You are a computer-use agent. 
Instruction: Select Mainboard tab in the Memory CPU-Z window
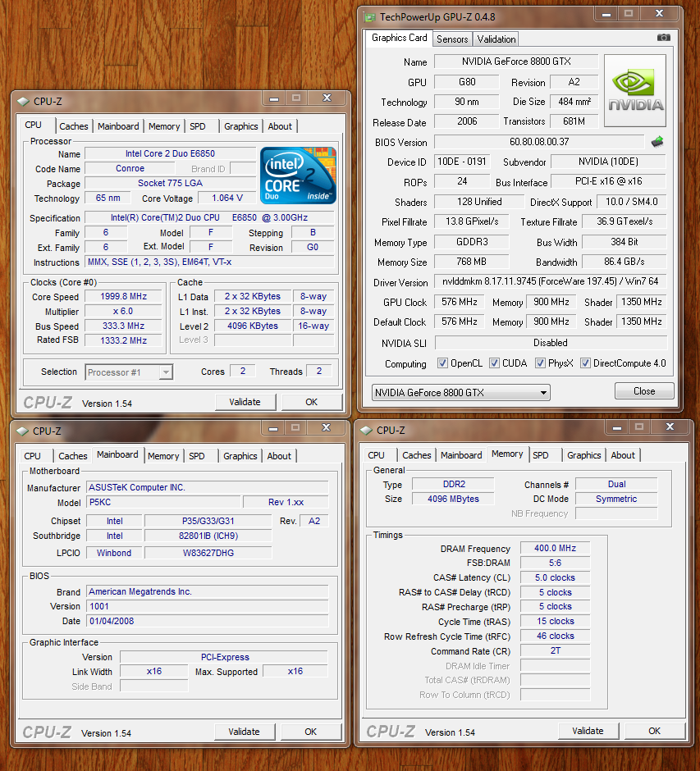click(x=461, y=455)
